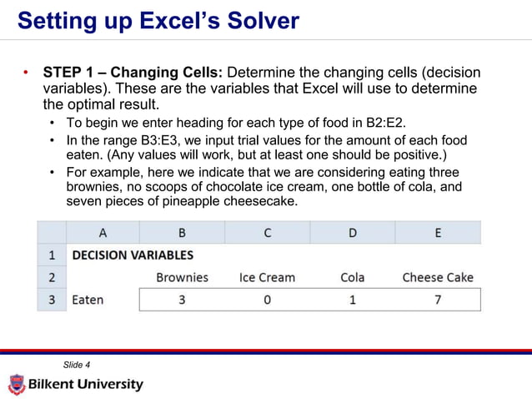Viewport: 532px width, 399px height.
Task: Select cell C3 containing value 0
Action: point(267,300)
